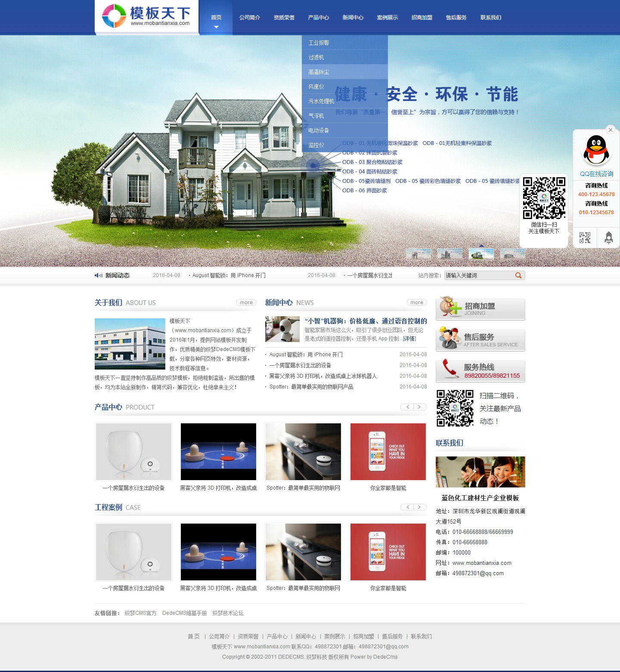Go to next item in 工程案例 carousel
Image resolution: width=620 pixels, height=672 pixels.
(420, 507)
